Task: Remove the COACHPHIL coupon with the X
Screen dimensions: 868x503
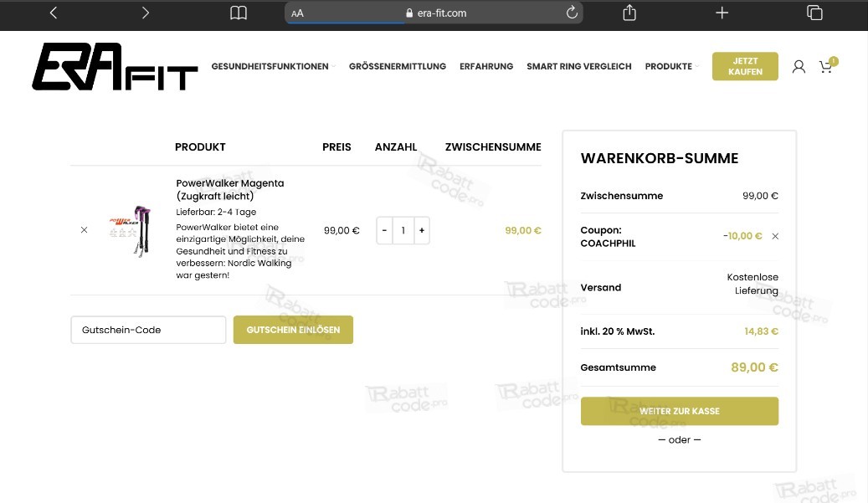Action: click(x=775, y=236)
